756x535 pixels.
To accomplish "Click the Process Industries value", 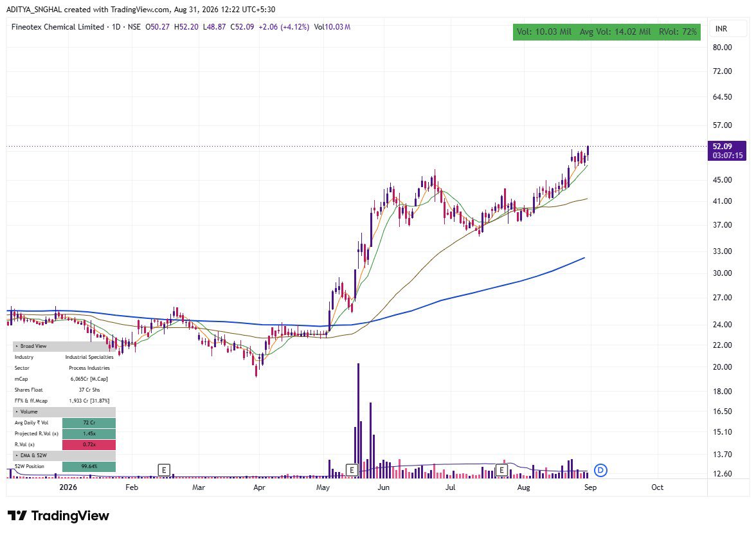I will coord(89,368).
